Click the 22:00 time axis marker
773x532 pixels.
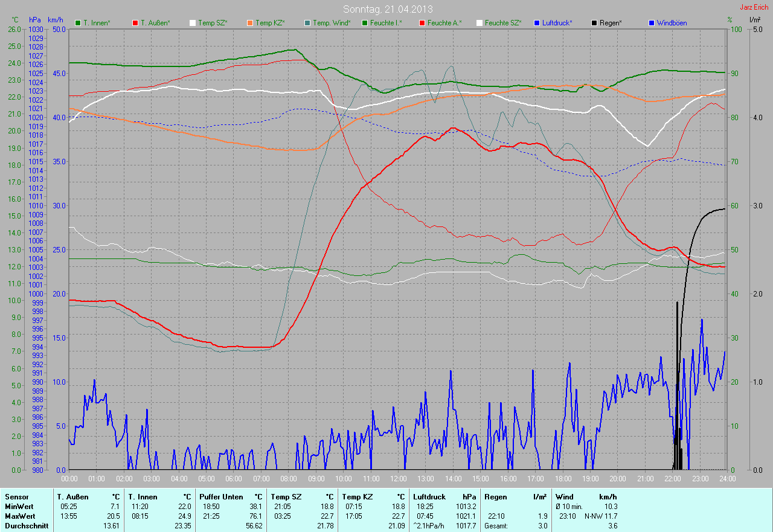point(672,479)
